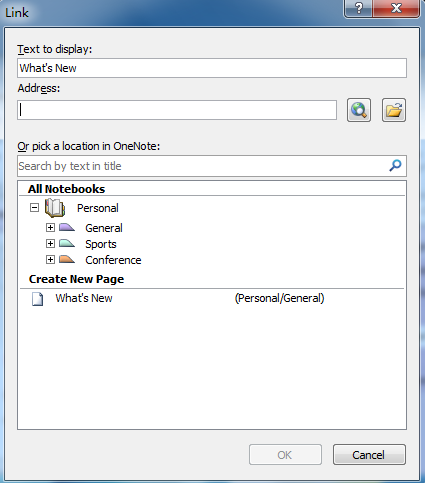Click the green Sports section icon
Image resolution: width=425 pixels, height=483 pixels.
pyautogui.click(x=67, y=243)
